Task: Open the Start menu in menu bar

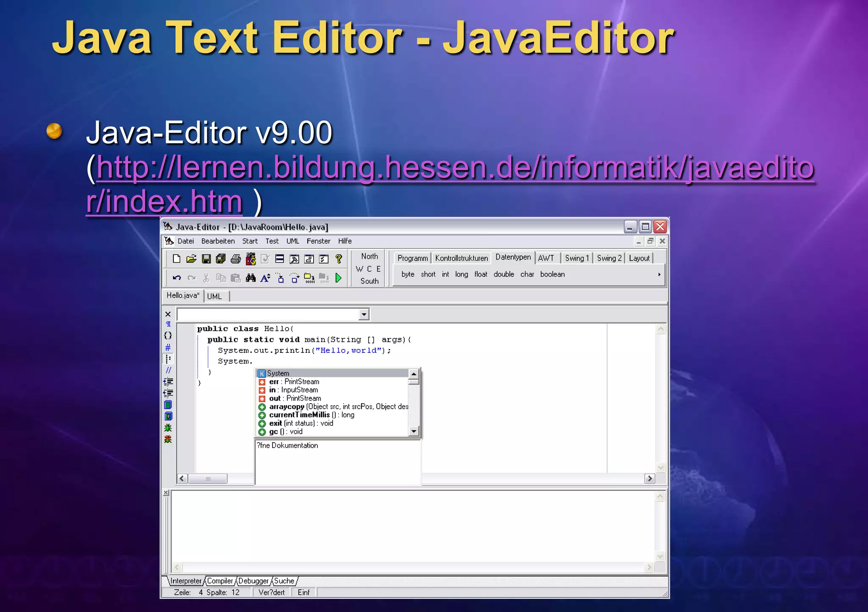Action: (250, 241)
